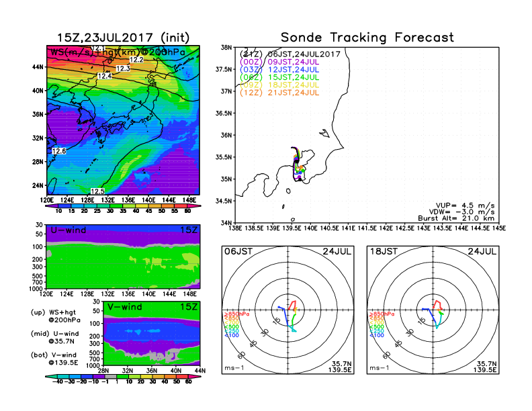Click the V-wind cross-section chart

tap(151, 333)
